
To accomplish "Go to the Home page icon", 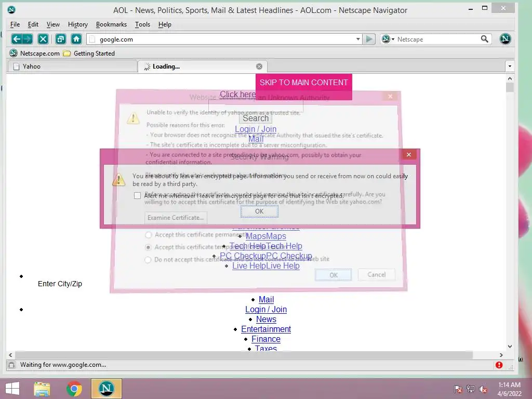I will coord(76,39).
